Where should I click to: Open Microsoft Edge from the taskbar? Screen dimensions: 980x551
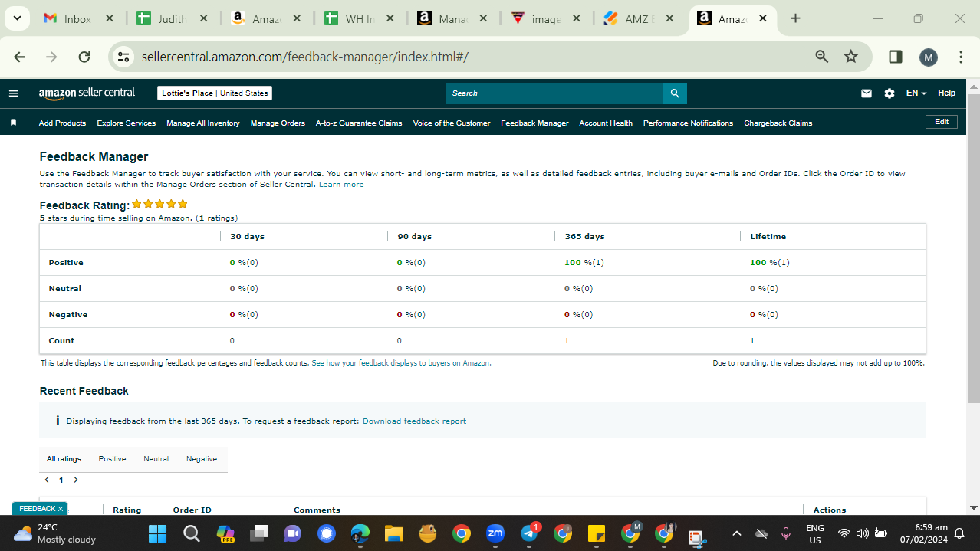coord(360,533)
